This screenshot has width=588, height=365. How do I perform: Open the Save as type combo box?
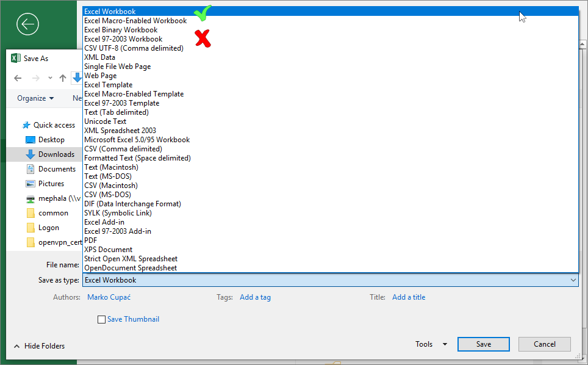click(331, 280)
